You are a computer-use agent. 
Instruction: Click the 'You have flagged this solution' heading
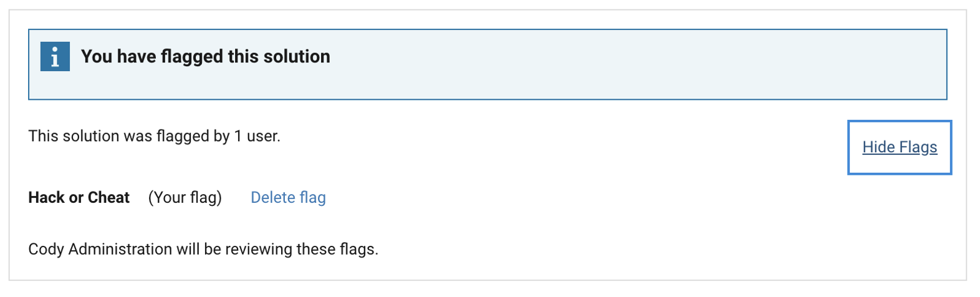coord(205,57)
